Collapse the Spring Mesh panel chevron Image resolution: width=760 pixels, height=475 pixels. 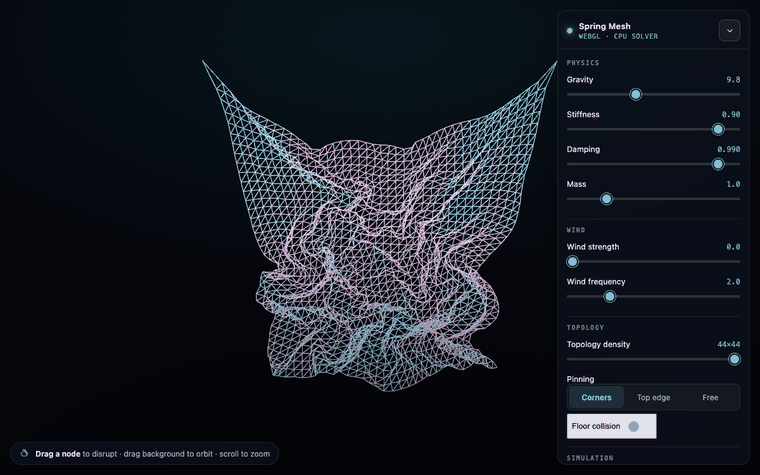(x=729, y=31)
